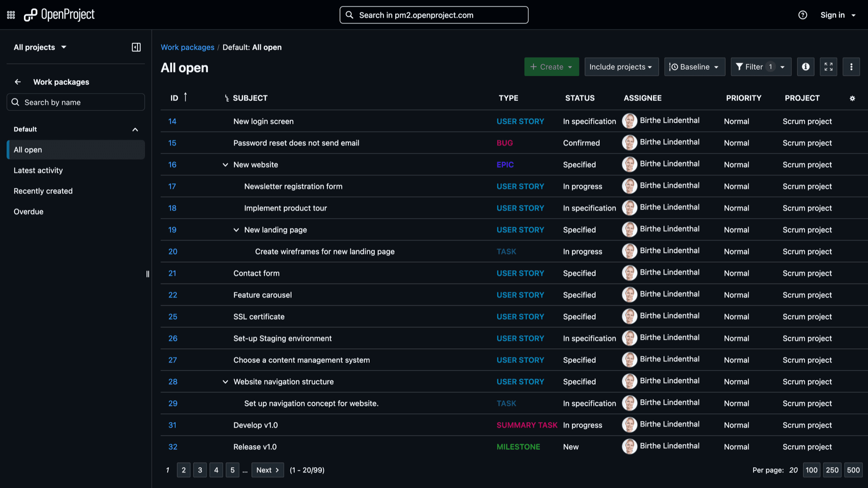Click the sidebar resize handle

point(148,274)
